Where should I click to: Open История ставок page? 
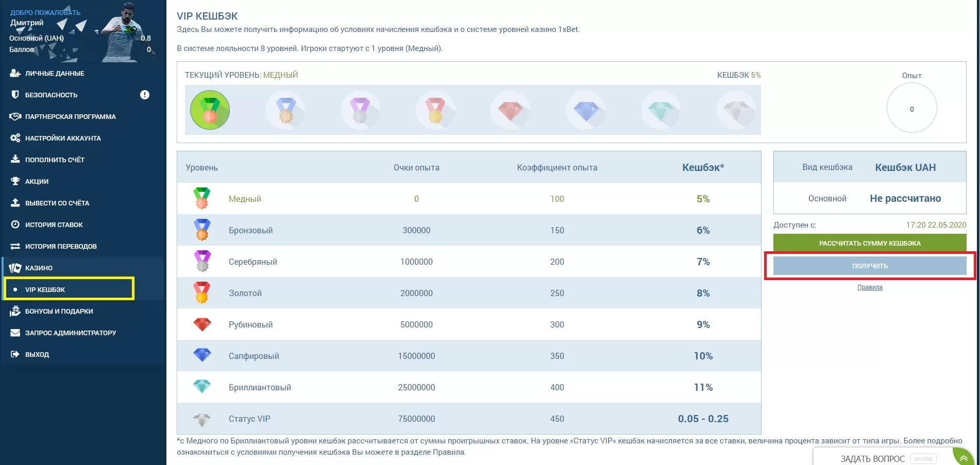tap(54, 225)
